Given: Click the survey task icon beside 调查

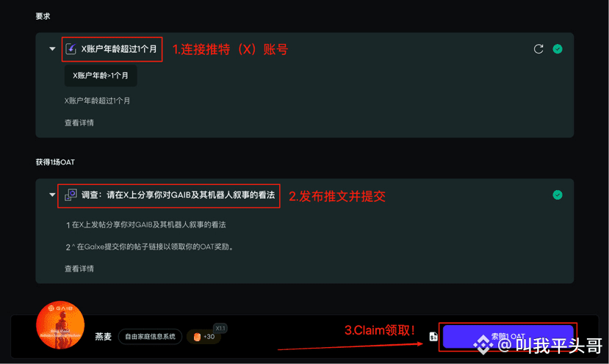Looking at the screenshot, I should click(71, 194).
